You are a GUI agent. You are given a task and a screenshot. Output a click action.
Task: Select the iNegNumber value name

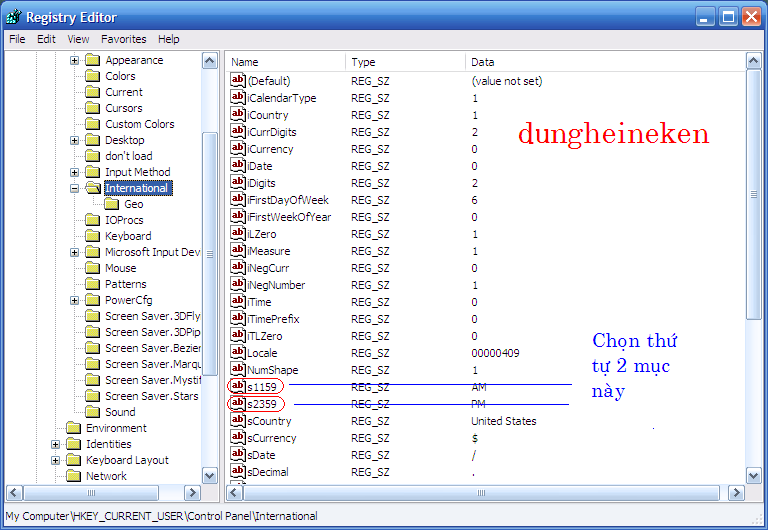(x=276, y=285)
